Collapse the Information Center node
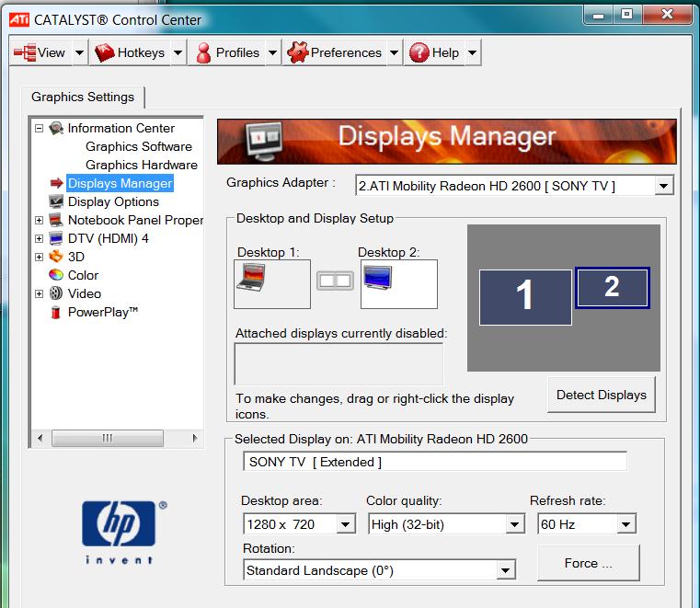 (40, 128)
